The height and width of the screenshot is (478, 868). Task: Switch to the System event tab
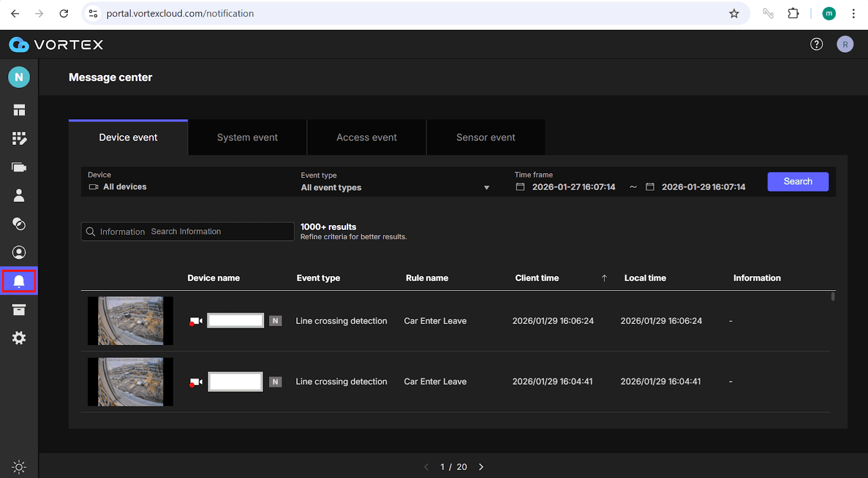pyautogui.click(x=247, y=138)
